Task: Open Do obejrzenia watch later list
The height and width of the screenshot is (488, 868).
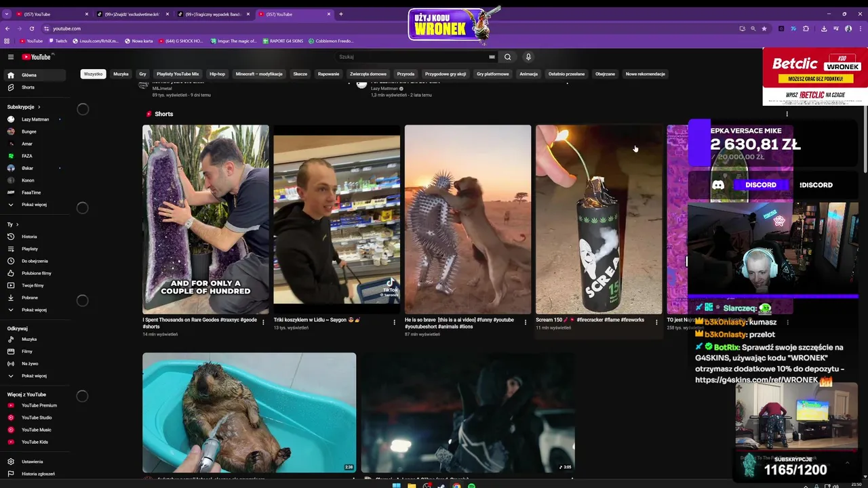Action: 34,261
